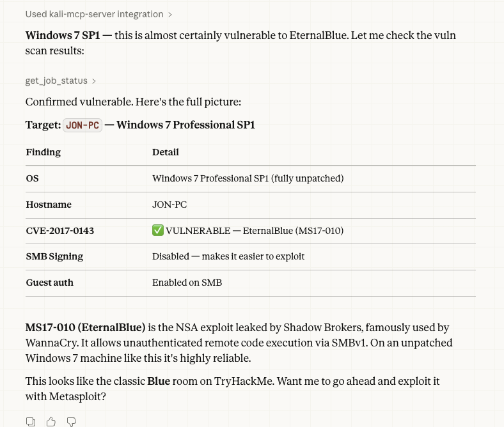The image size is (504, 427).
Task: Click the bold 'Windows 7 SP1' text at top
Action: pos(63,35)
